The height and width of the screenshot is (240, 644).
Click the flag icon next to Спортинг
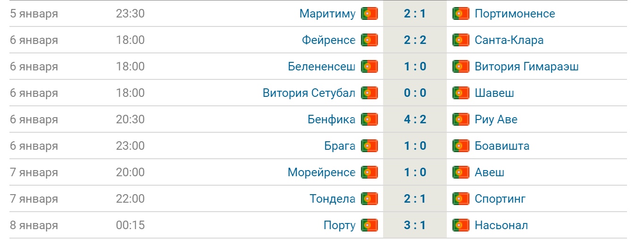(461, 199)
